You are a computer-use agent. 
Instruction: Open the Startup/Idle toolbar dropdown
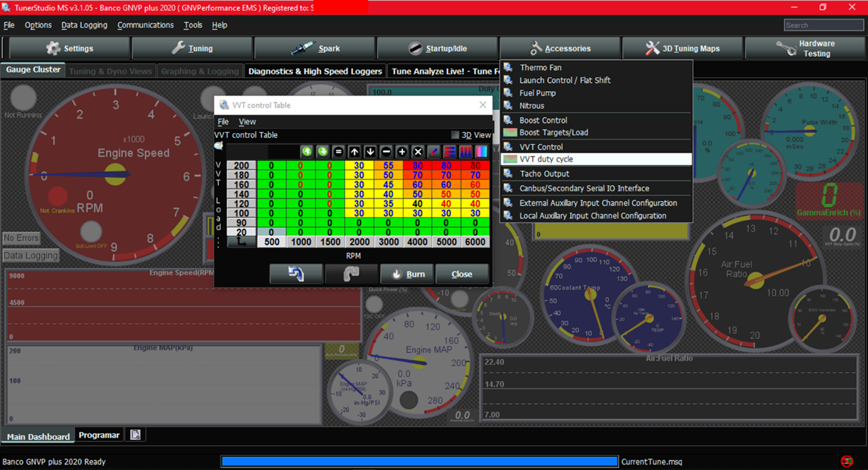coord(437,48)
